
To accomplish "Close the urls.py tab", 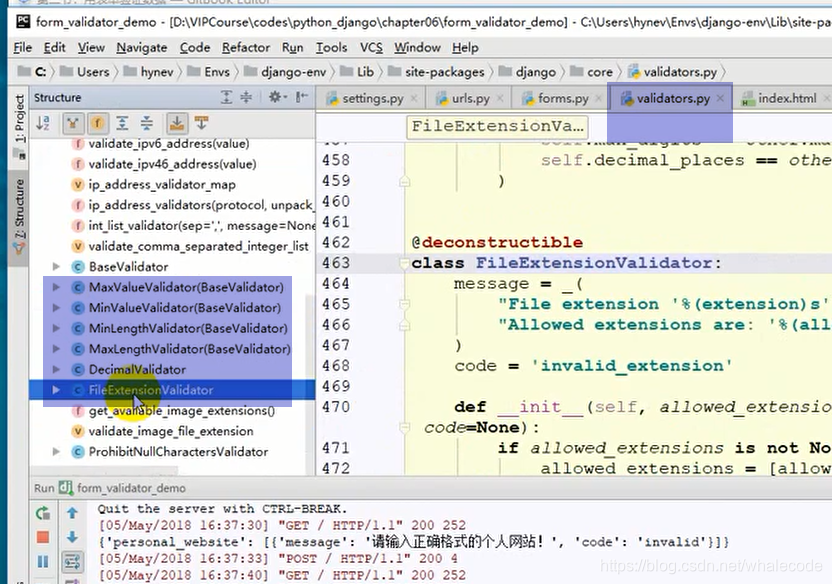I will click(500, 99).
